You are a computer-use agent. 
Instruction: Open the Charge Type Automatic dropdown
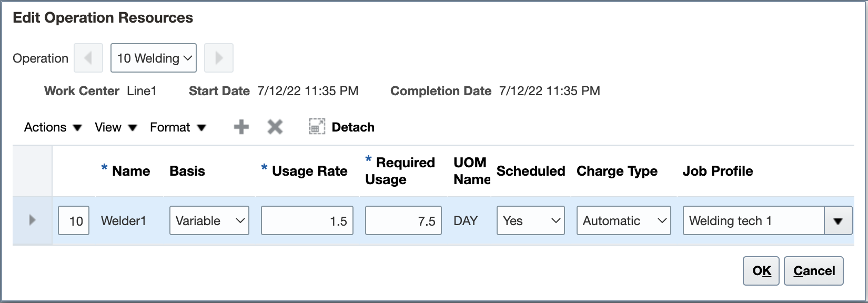(x=623, y=220)
